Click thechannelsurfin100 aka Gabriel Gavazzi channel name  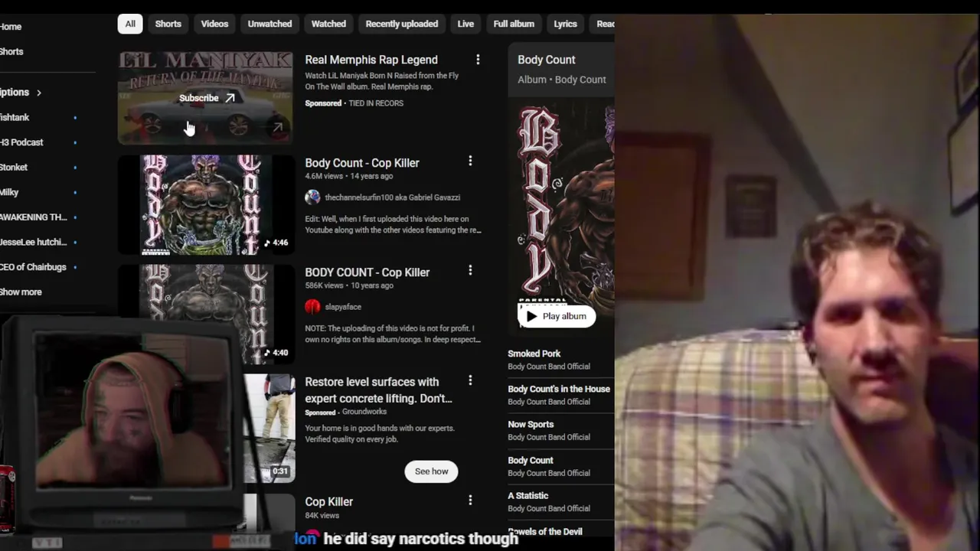[392, 197]
